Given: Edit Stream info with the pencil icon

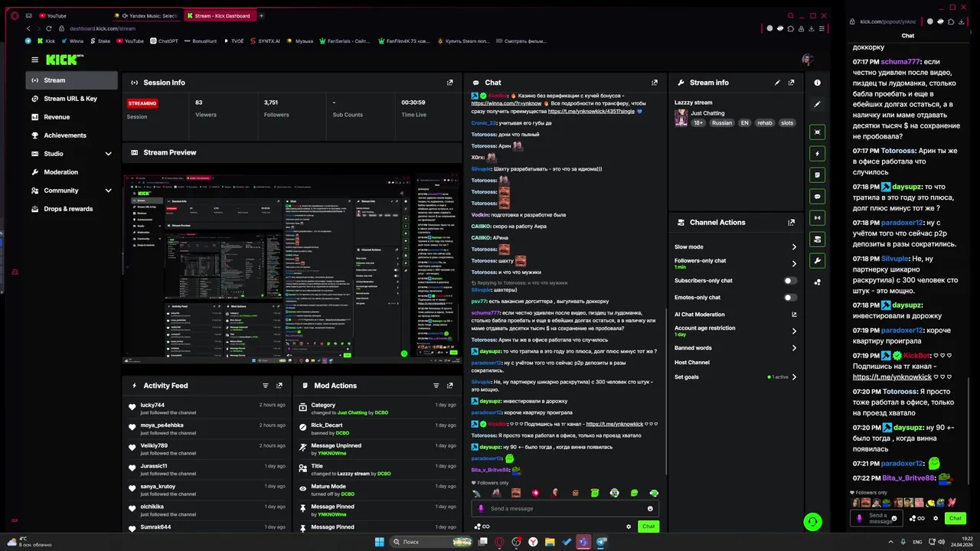Looking at the screenshot, I should [778, 83].
